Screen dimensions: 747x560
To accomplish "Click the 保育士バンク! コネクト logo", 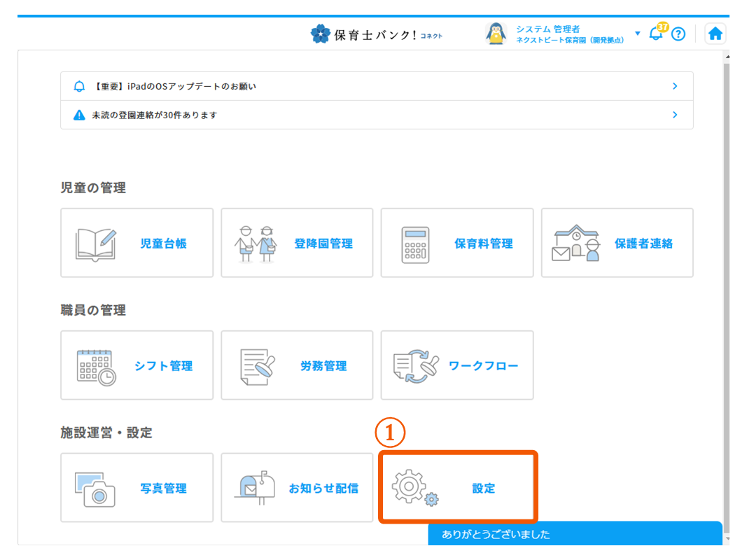I will (377, 34).
